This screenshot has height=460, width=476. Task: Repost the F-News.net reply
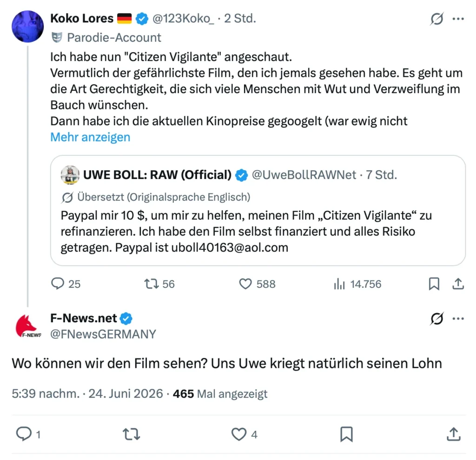131,434
